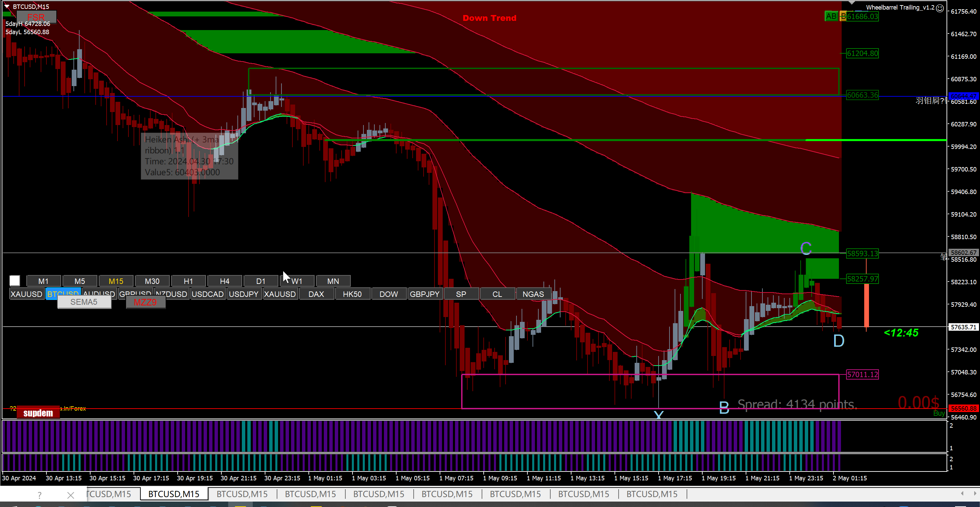Click the red supdem label button
This screenshot has width=980, height=507.
click(x=38, y=413)
